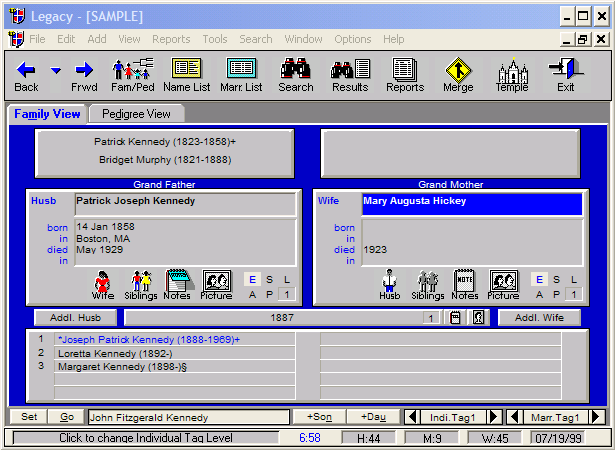615x450 pixels.
Task: Open the Options menu
Action: (353, 39)
